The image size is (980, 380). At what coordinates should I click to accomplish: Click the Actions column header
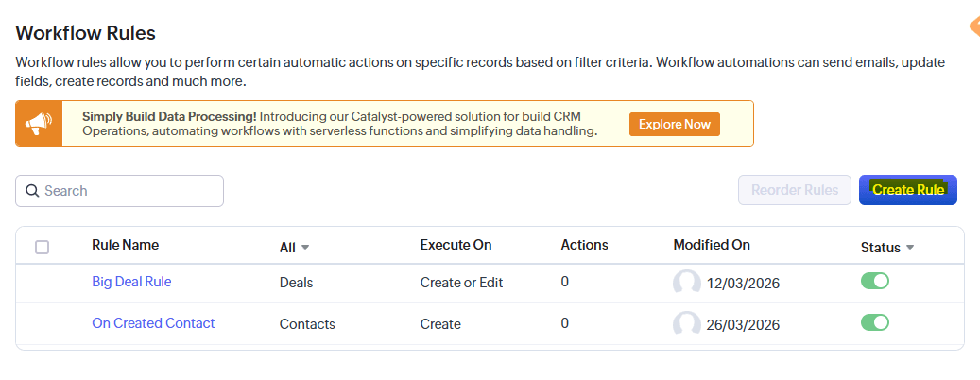584,245
